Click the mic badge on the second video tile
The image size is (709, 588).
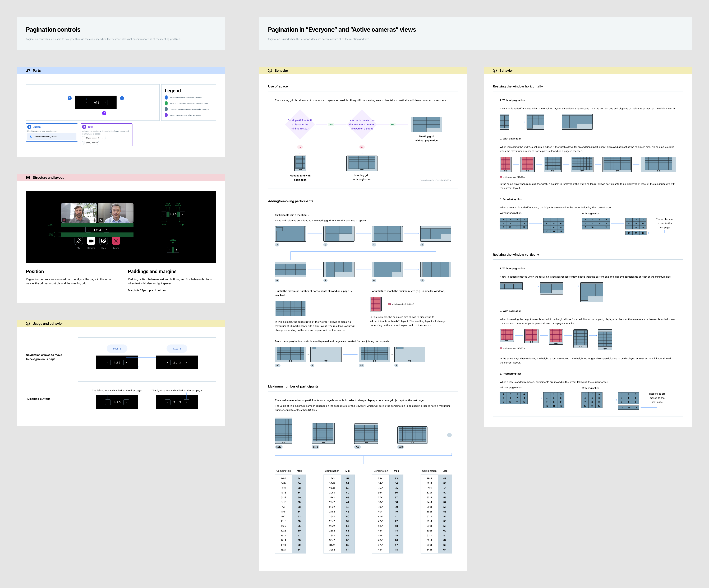tap(101, 220)
